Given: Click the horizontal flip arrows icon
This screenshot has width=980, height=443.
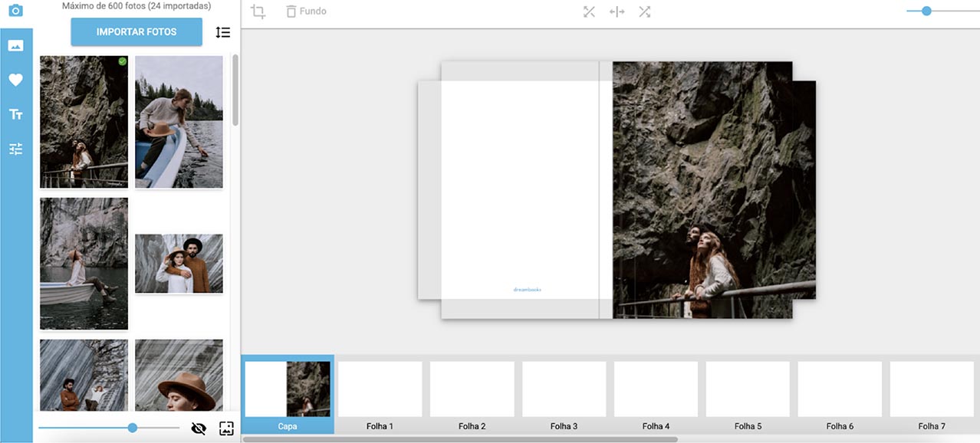Looking at the screenshot, I should 617,11.
